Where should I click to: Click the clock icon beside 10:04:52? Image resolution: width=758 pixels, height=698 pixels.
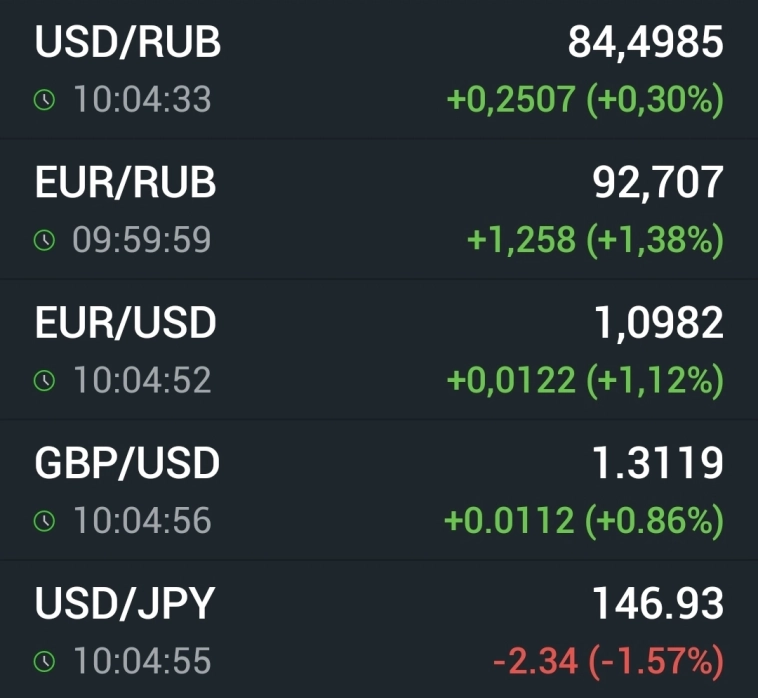43,380
